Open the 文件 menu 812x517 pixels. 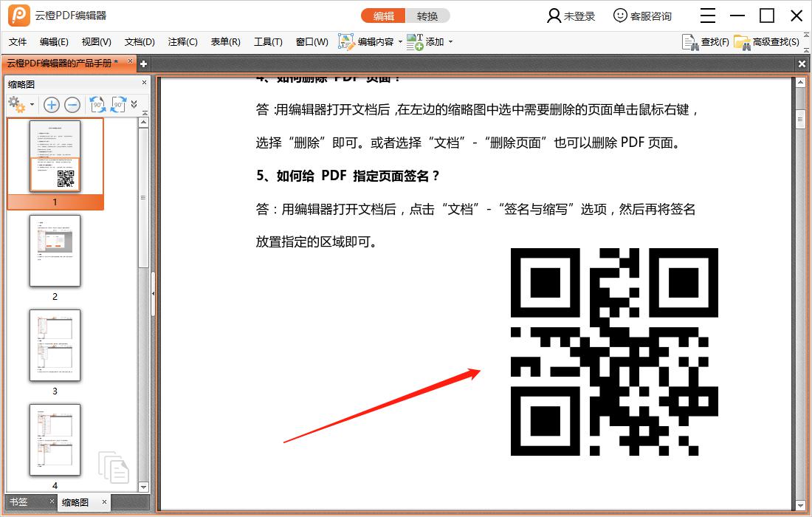coord(18,42)
